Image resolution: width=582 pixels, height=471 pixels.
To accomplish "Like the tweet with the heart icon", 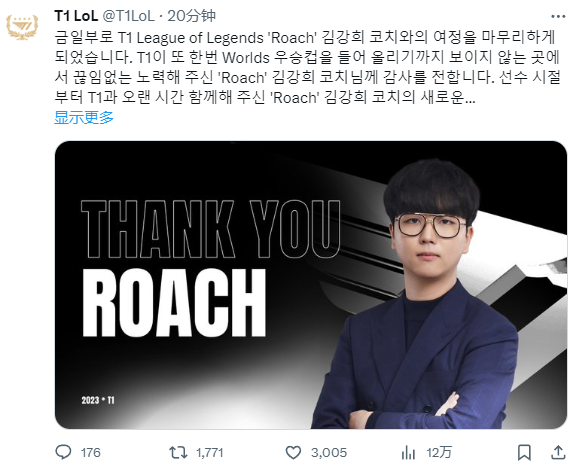I will pos(293,453).
